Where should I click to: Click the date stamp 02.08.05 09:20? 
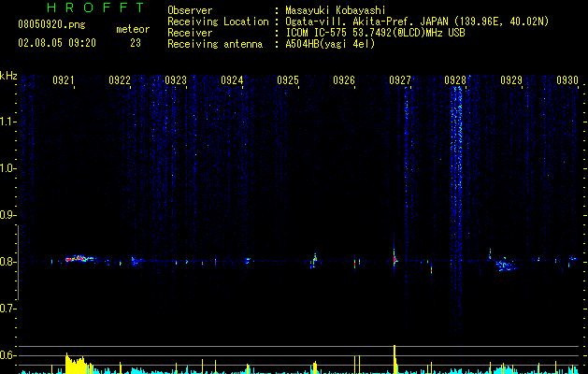(57, 43)
